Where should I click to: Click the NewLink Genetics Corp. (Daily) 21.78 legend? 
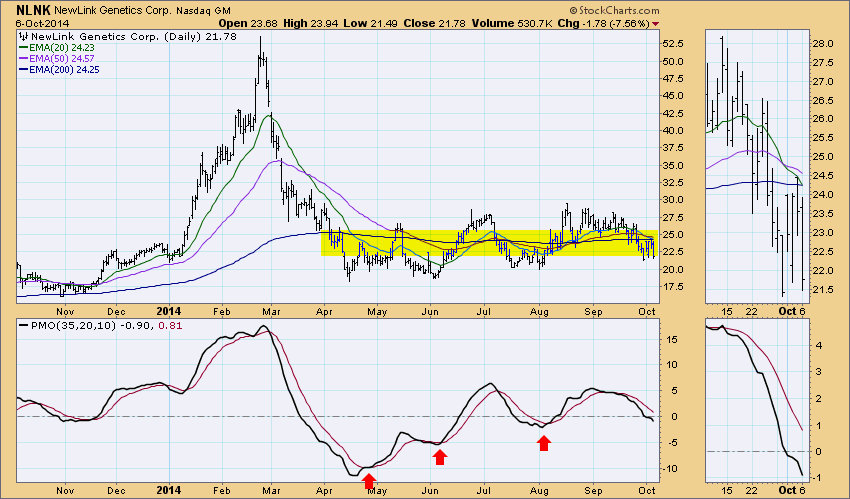(x=134, y=36)
